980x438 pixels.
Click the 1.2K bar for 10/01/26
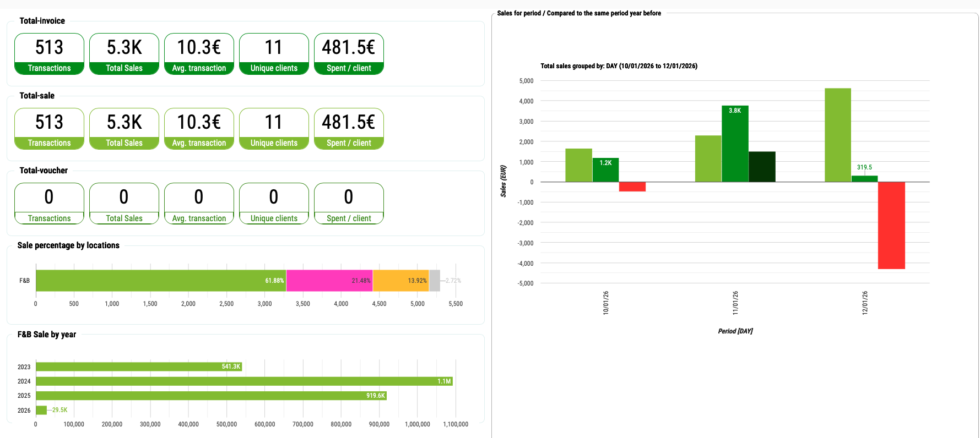(x=605, y=172)
